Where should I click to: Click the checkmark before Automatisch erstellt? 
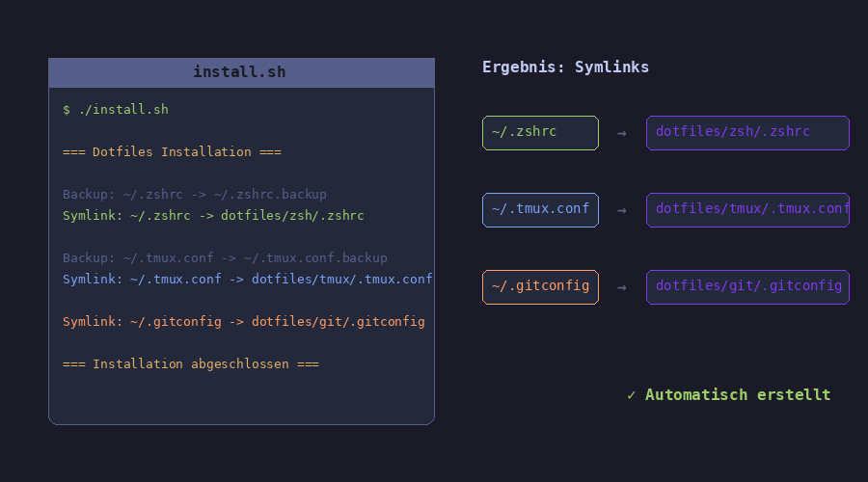631,395
